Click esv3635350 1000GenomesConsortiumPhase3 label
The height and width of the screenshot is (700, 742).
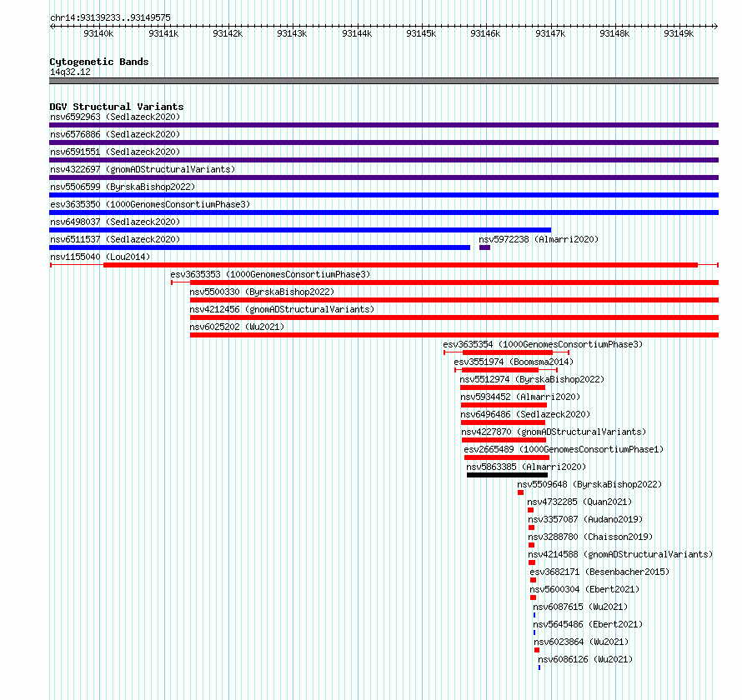[x=150, y=204]
